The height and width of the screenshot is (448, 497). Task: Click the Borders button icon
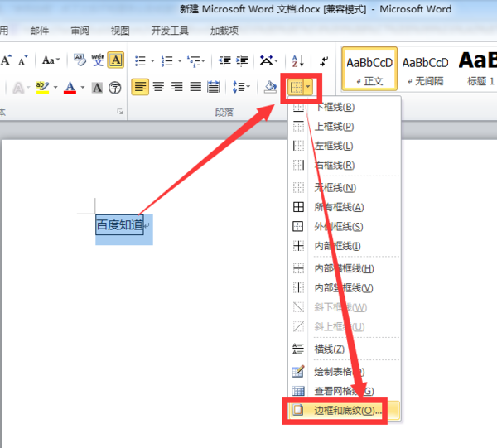click(296, 87)
